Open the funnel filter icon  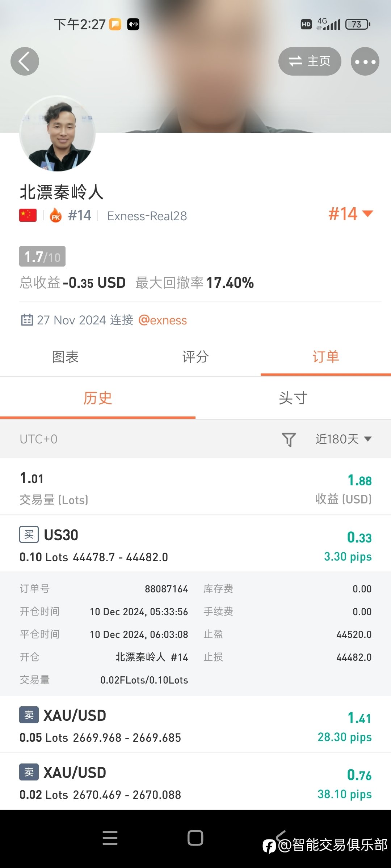(289, 439)
